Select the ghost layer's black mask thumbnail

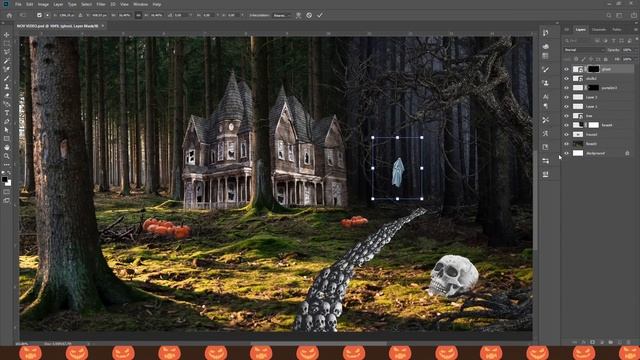click(593, 69)
